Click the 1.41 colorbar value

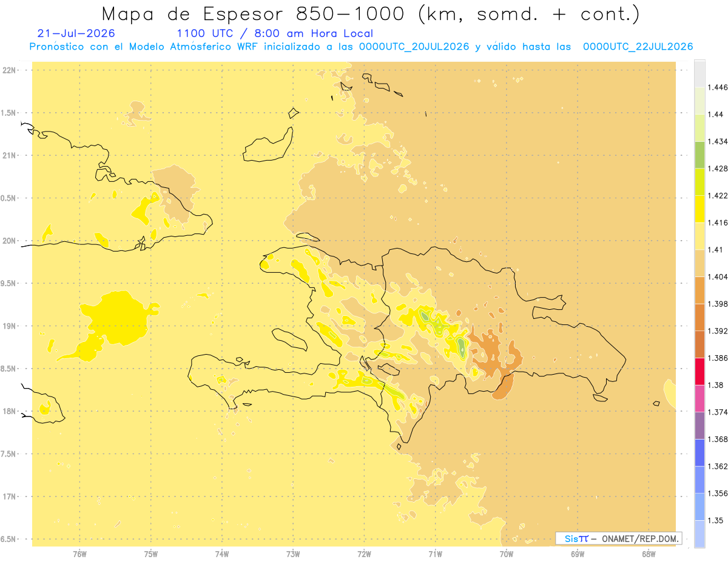point(715,250)
